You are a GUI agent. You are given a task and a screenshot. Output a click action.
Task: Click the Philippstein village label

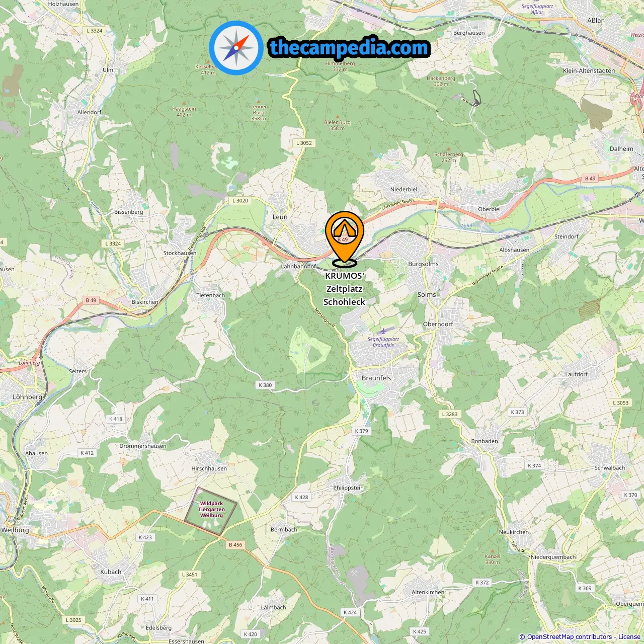[348, 488]
